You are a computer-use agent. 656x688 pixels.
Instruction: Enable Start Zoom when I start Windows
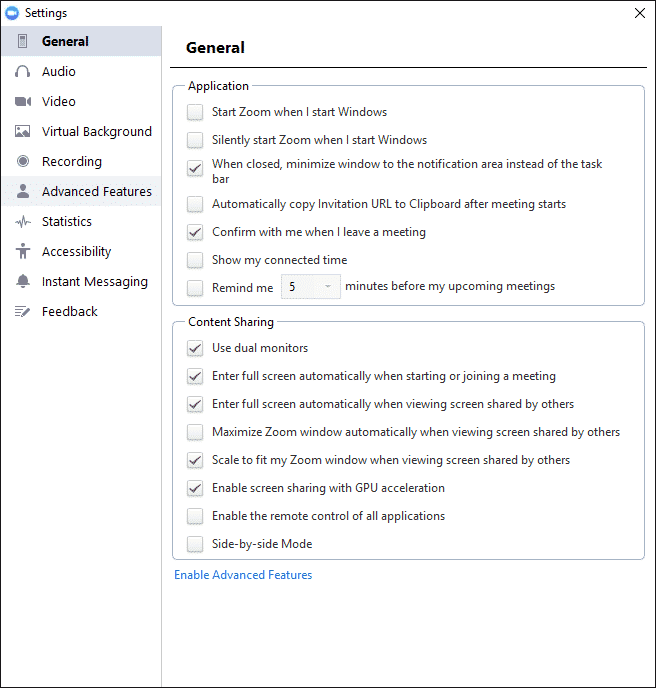click(x=195, y=112)
